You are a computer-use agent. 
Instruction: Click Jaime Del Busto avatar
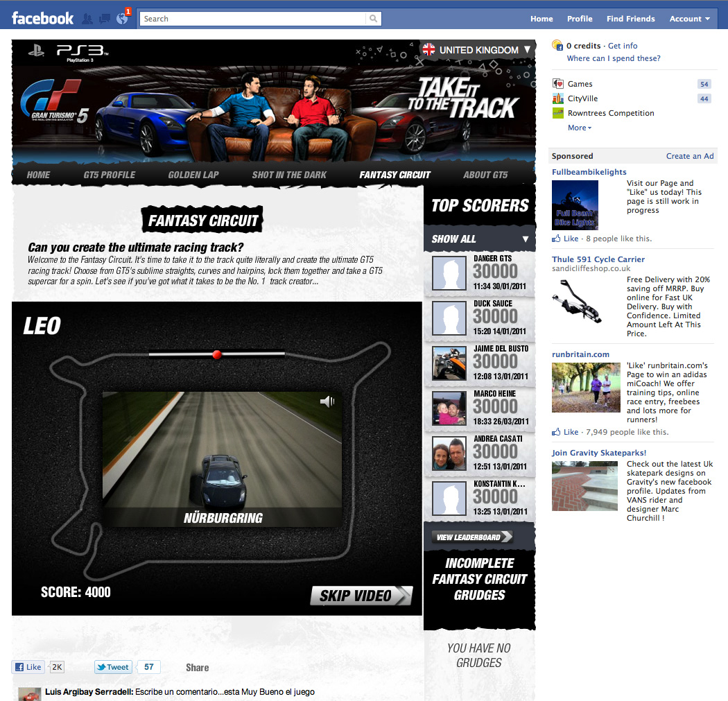pos(449,363)
